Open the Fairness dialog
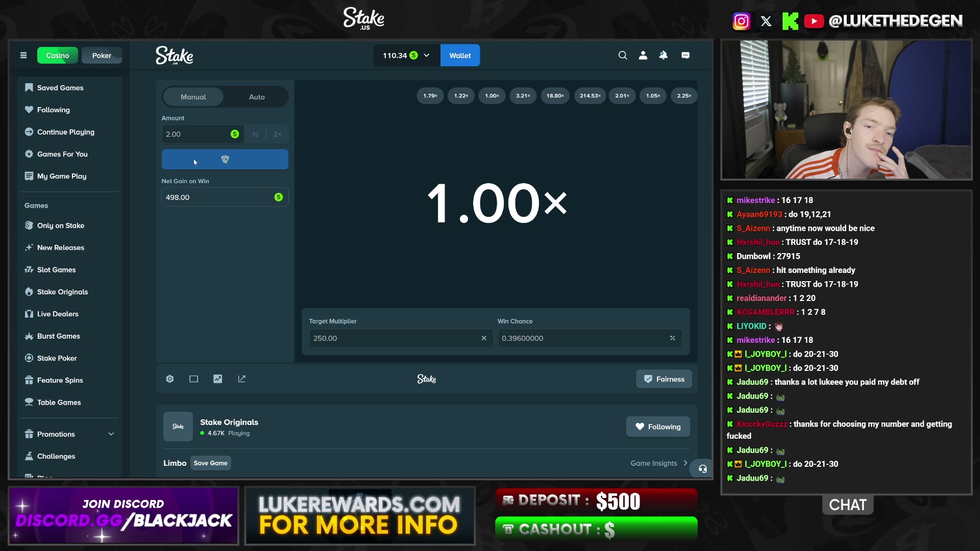 pos(664,379)
